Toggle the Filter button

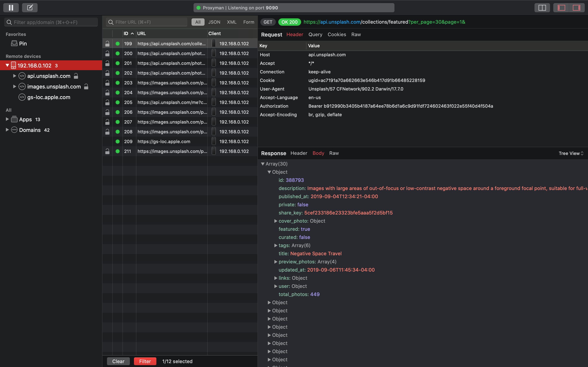pyautogui.click(x=145, y=361)
